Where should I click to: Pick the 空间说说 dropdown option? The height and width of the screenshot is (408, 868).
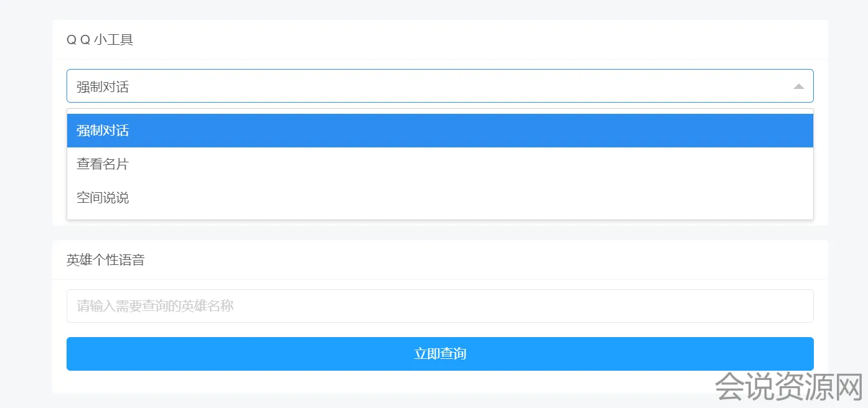coord(103,198)
